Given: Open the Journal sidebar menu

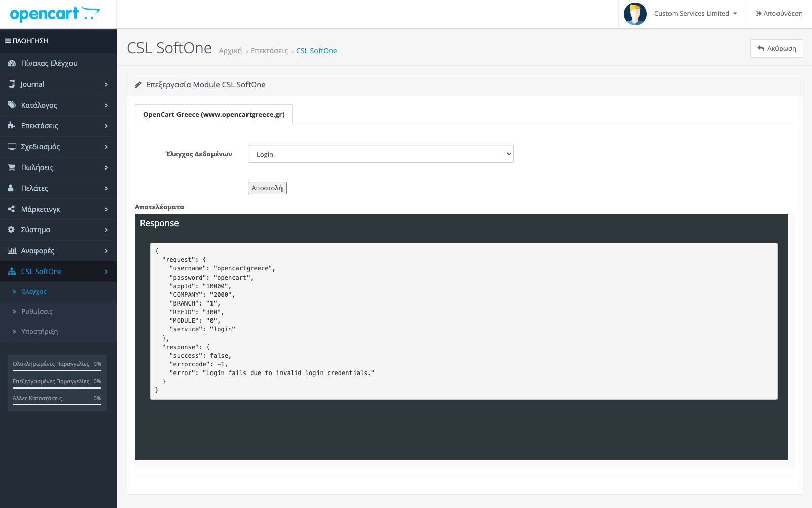Looking at the screenshot, I should (x=58, y=84).
